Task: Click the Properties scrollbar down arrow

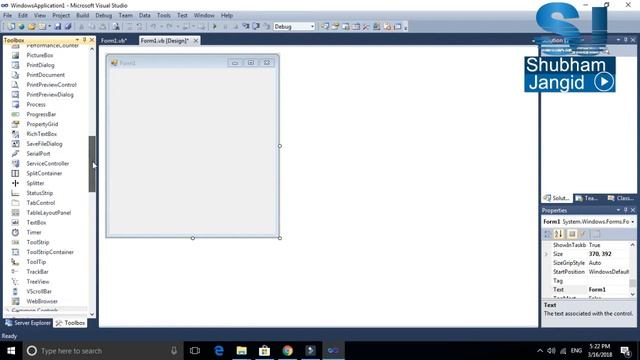Action: pos(633,294)
